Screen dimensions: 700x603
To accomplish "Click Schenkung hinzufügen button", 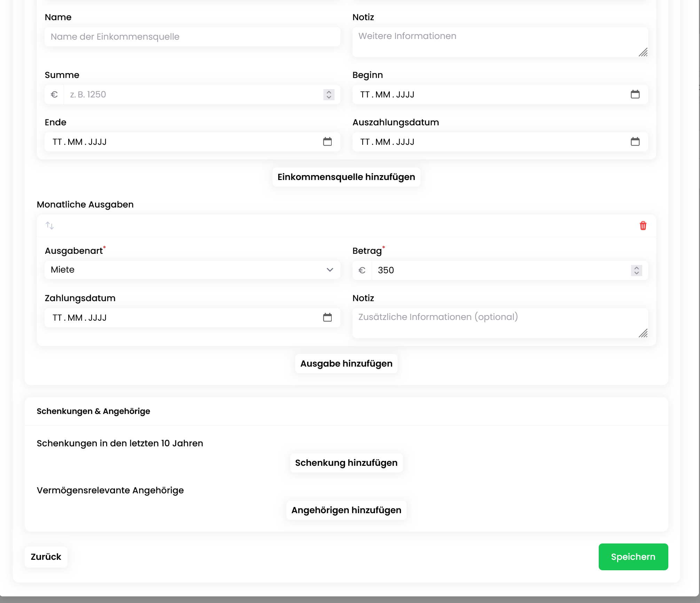I will (x=346, y=463).
